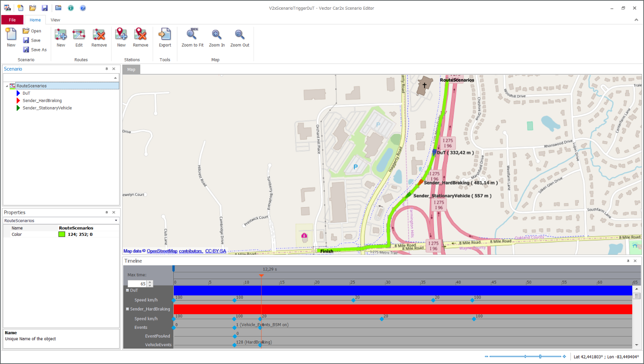Add a new station
644x364 pixels.
coord(121,37)
